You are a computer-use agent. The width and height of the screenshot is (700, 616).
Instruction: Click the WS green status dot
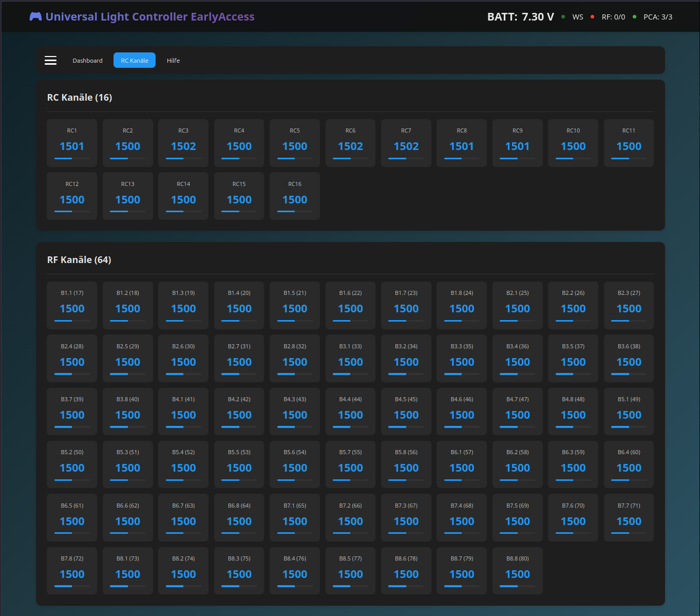[x=563, y=17]
